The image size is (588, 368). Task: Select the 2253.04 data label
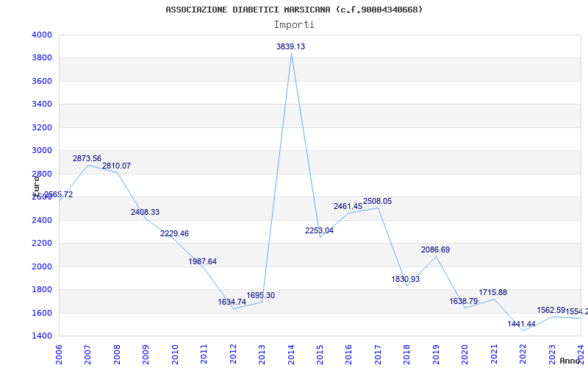[x=319, y=230]
